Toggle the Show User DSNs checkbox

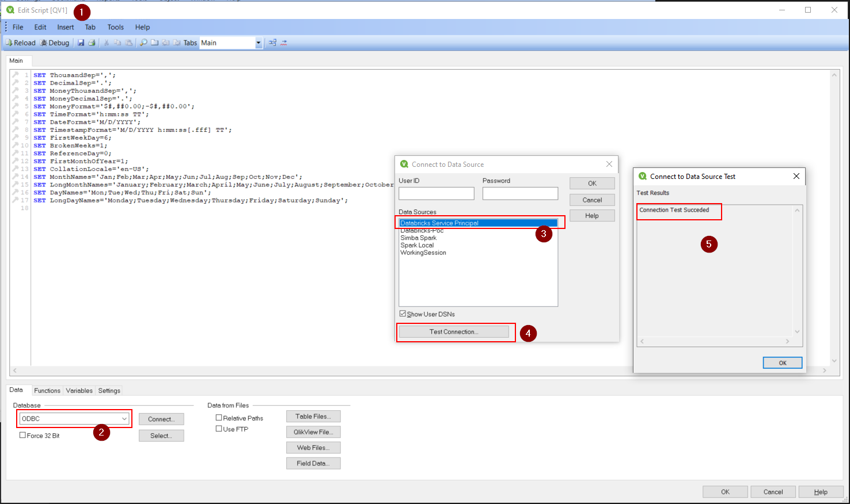[403, 314]
